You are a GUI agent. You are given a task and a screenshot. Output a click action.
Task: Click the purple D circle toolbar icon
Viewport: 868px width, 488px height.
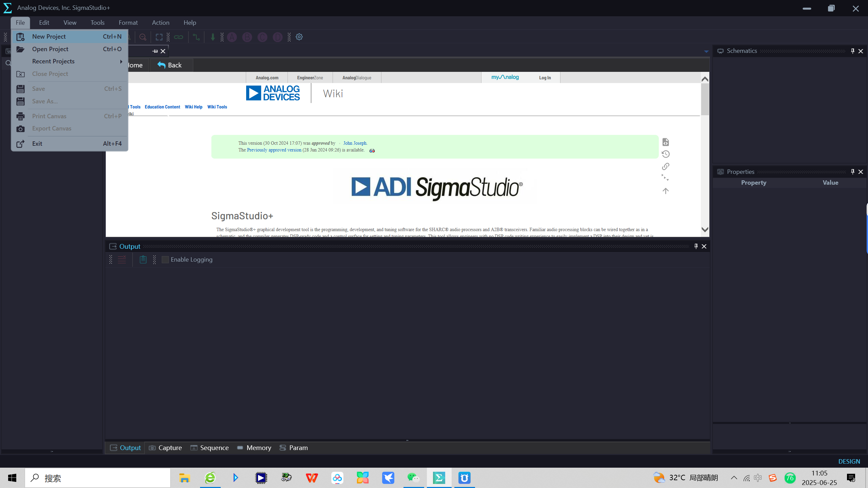278,37
